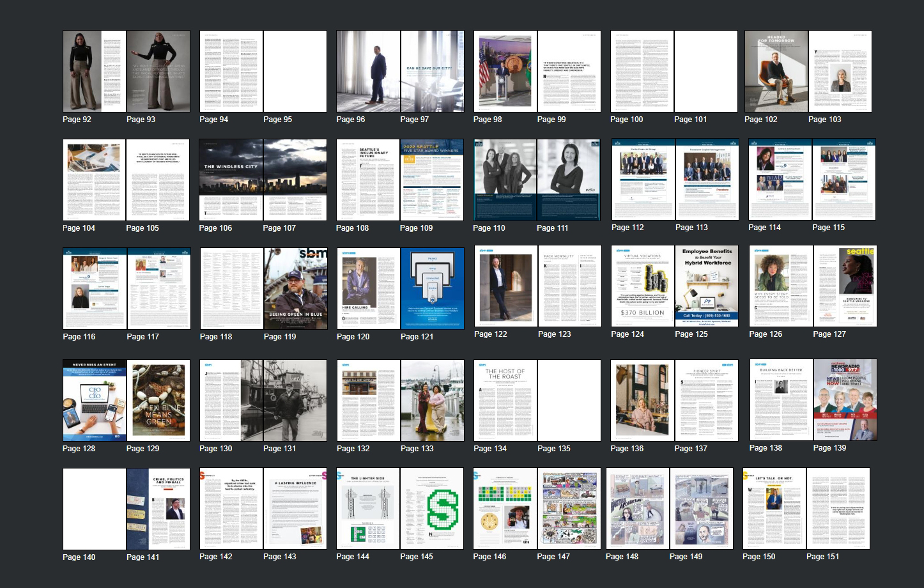The height and width of the screenshot is (588, 924).
Task: Open Page 120 'Hire Calling' thumbnail
Action: (369, 289)
